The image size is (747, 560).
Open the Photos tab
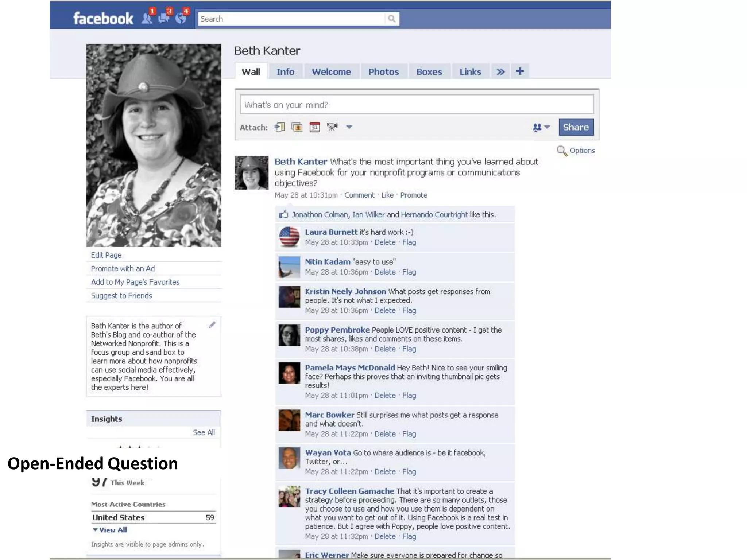pyautogui.click(x=383, y=72)
